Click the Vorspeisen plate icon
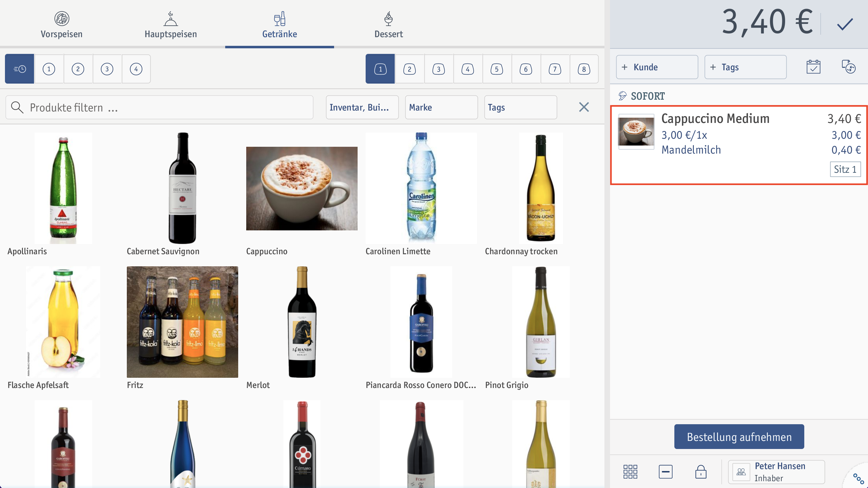The height and width of the screenshot is (488, 868). (62, 19)
